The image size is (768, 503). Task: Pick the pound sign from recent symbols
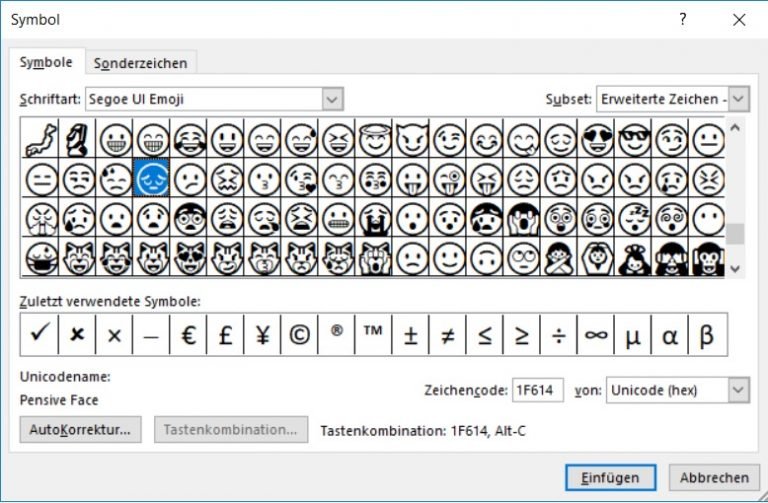[225, 335]
